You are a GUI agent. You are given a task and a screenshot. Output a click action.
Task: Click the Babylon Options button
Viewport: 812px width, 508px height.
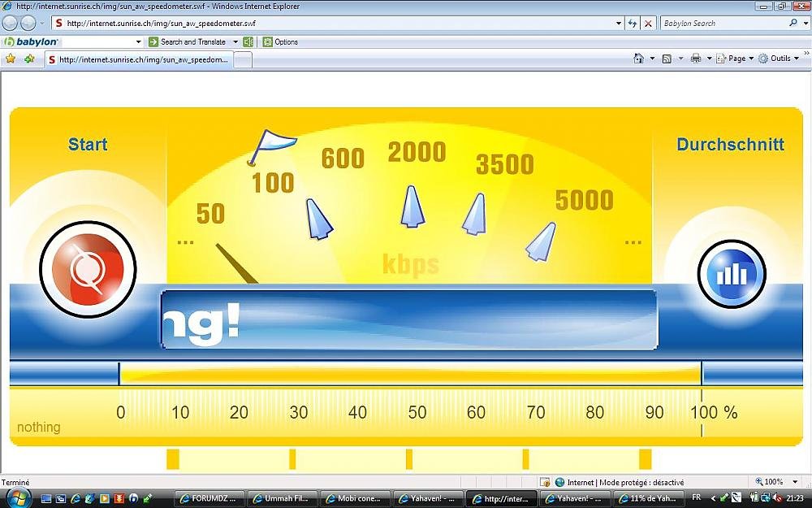(x=280, y=41)
